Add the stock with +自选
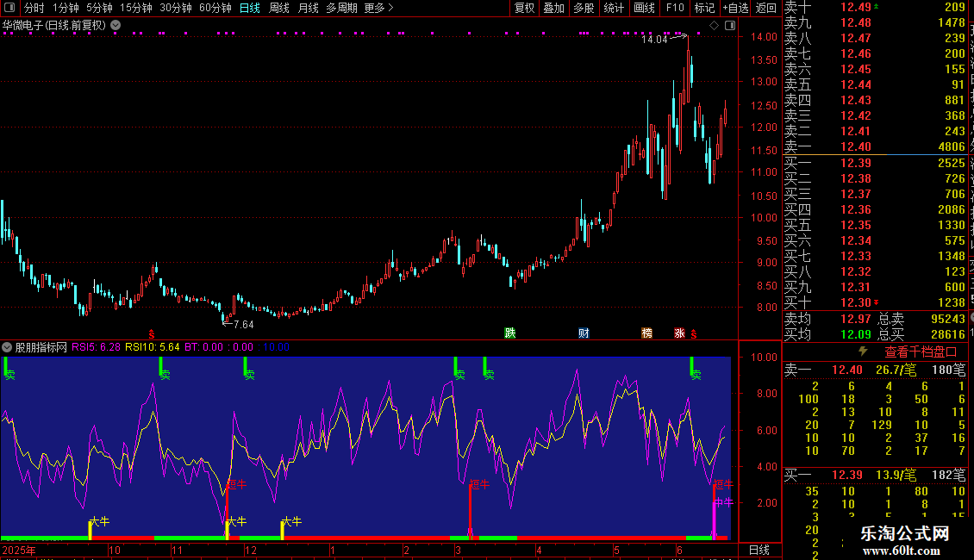974x560 pixels. [x=735, y=8]
